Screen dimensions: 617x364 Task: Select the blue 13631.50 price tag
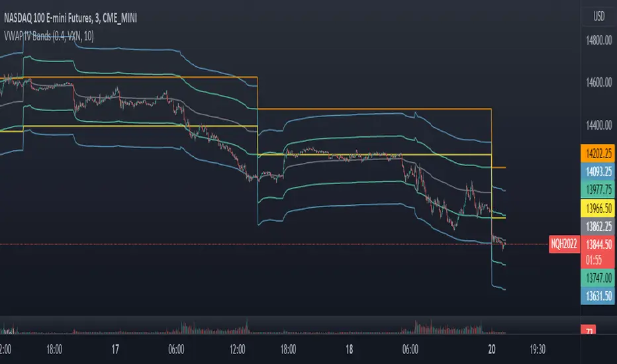point(598,296)
